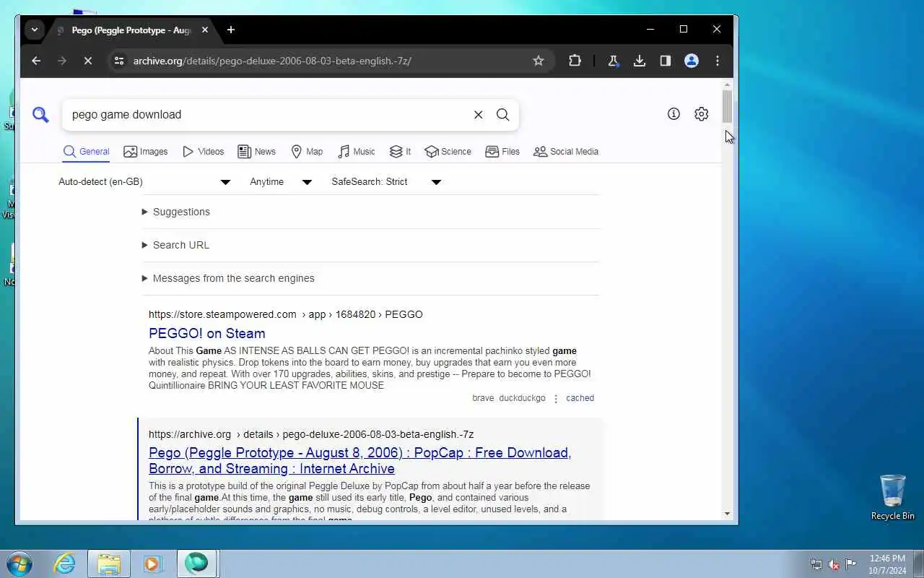Viewport: 924px width, 578px height.
Task: Click the SearXNG magnifier logo
Action: point(40,114)
